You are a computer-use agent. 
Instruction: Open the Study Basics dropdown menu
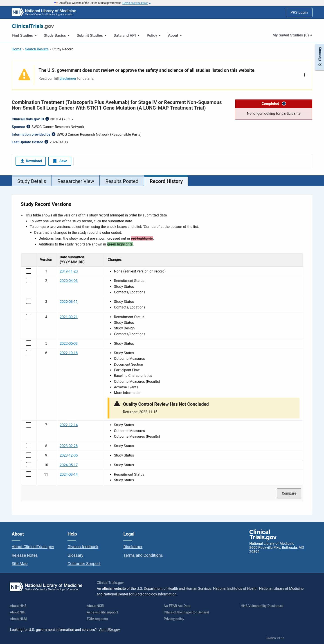tap(57, 35)
